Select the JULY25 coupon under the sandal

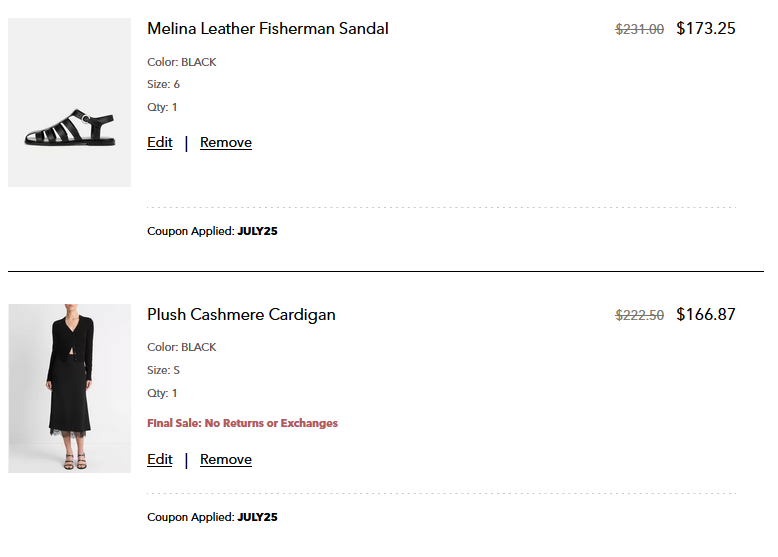257,231
